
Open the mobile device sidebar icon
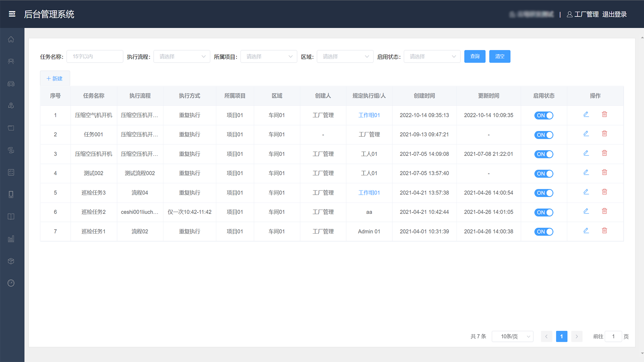pyautogui.click(x=11, y=194)
